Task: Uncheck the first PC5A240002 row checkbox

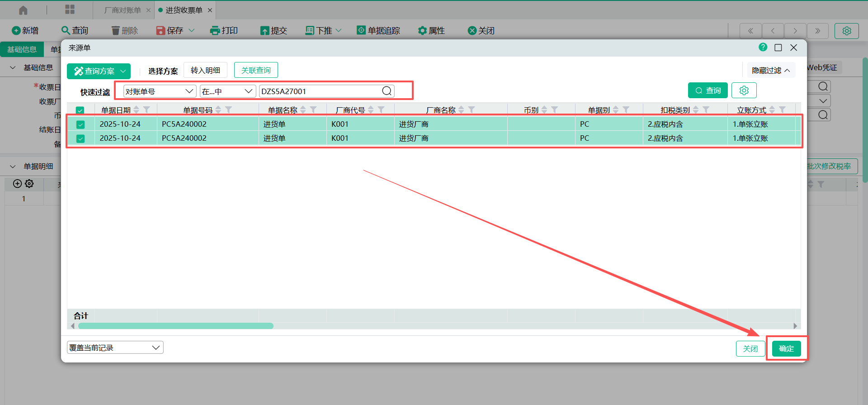Action: (x=80, y=124)
